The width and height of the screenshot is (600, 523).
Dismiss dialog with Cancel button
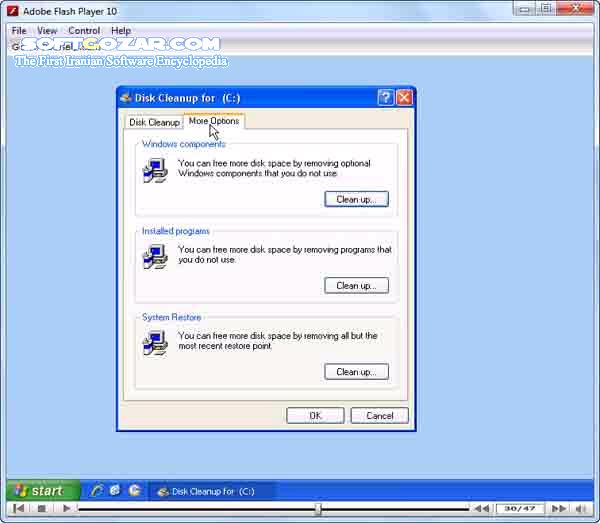point(380,416)
